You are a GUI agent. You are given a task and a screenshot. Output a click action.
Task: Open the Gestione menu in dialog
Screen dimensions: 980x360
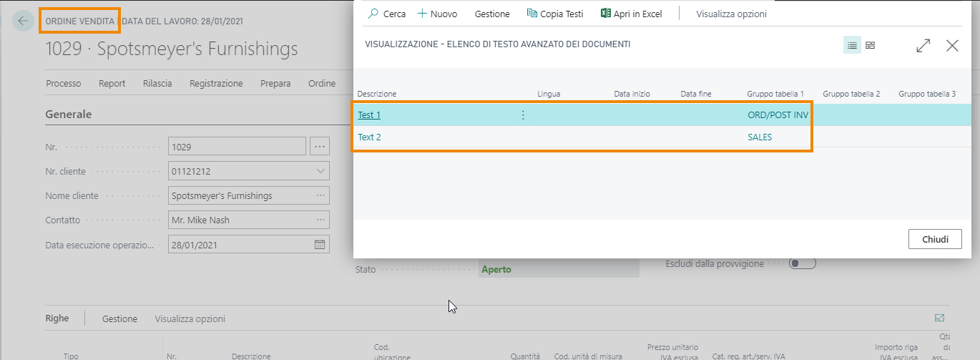(492, 14)
